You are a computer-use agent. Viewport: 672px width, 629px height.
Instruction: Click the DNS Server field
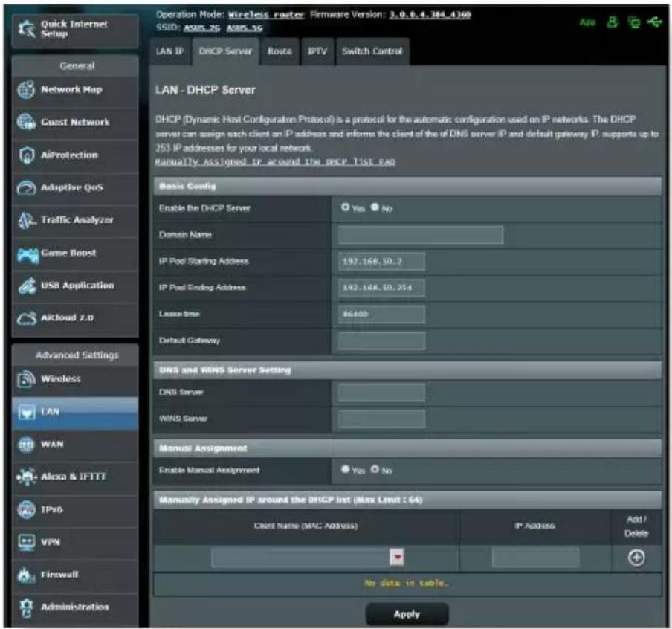[381, 393]
